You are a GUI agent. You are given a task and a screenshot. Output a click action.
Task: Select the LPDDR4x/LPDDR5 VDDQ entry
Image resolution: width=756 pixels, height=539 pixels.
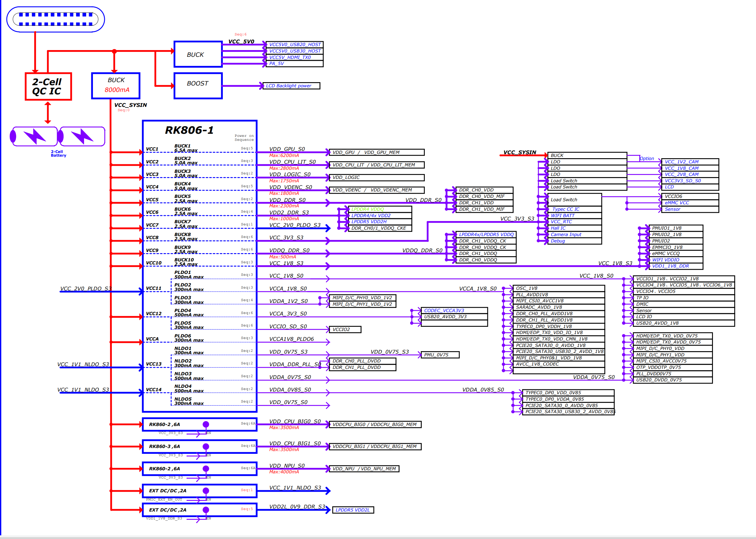486,234
